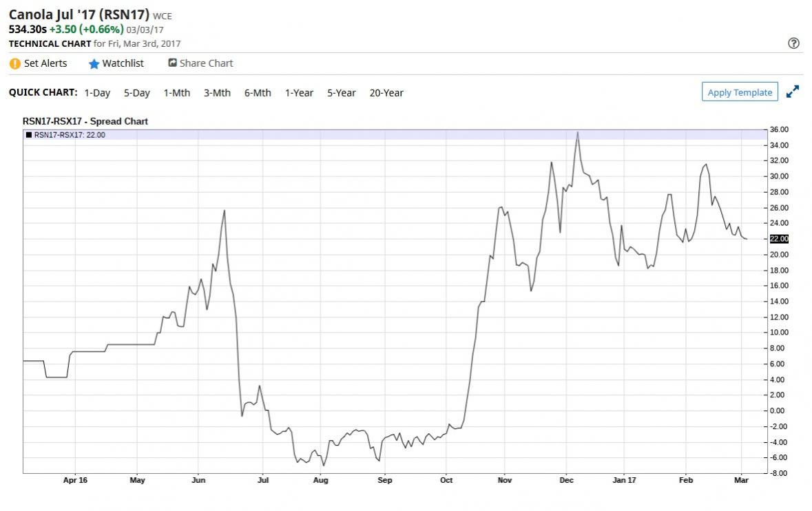Click the Share Chart icon
The width and height of the screenshot is (812, 511).
[173, 63]
